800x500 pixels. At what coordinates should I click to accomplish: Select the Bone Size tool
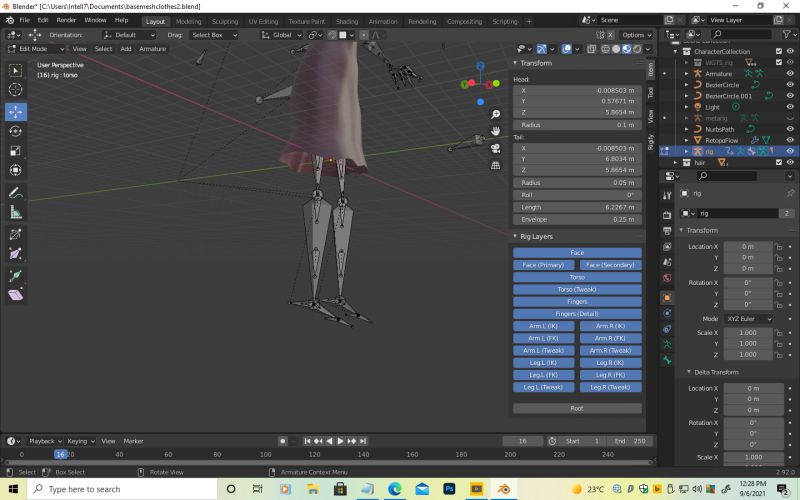[x=15, y=254]
